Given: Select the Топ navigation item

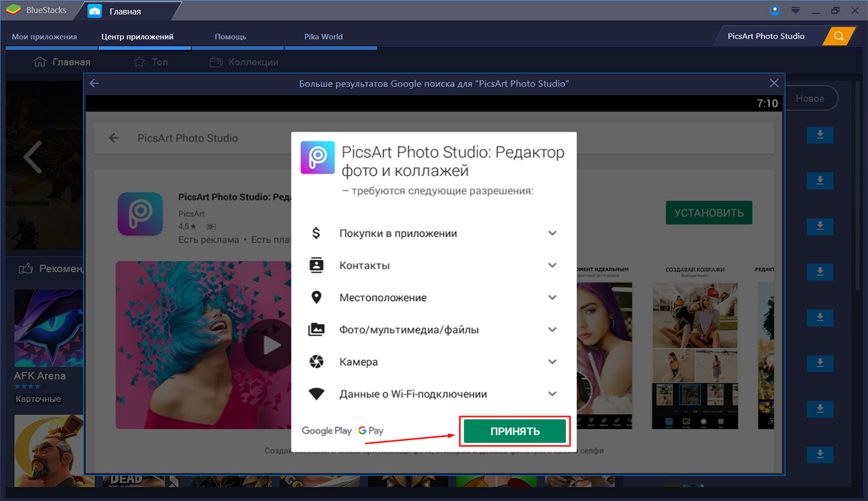Looking at the screenshot, I should pyautogui.click(x=150, y=62).
